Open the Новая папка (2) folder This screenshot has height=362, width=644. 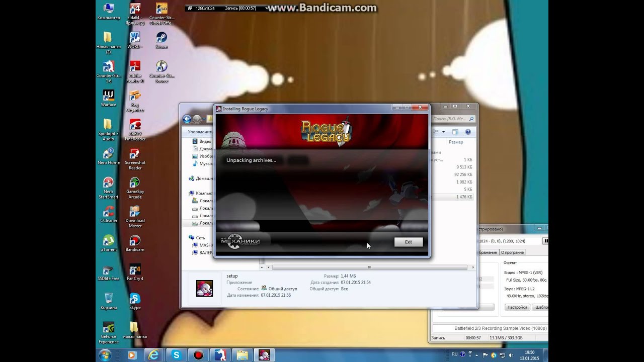pos(108,42)
